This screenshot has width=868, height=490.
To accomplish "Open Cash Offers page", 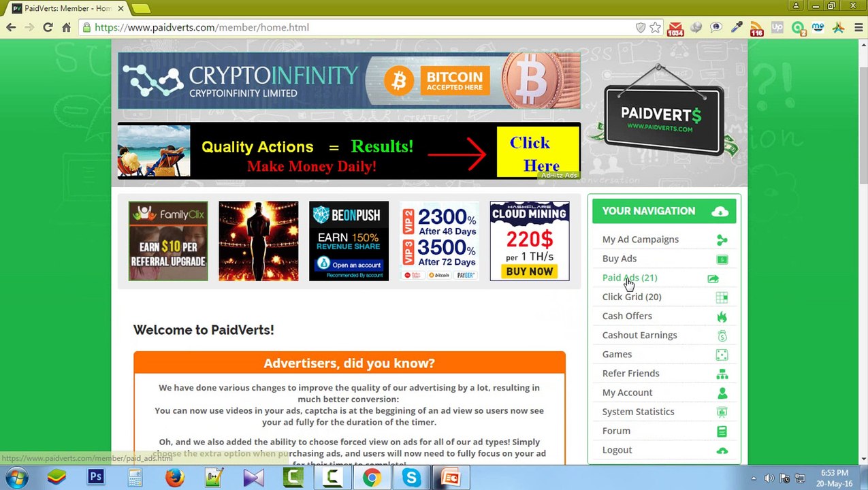I will (x=626, y=316).
